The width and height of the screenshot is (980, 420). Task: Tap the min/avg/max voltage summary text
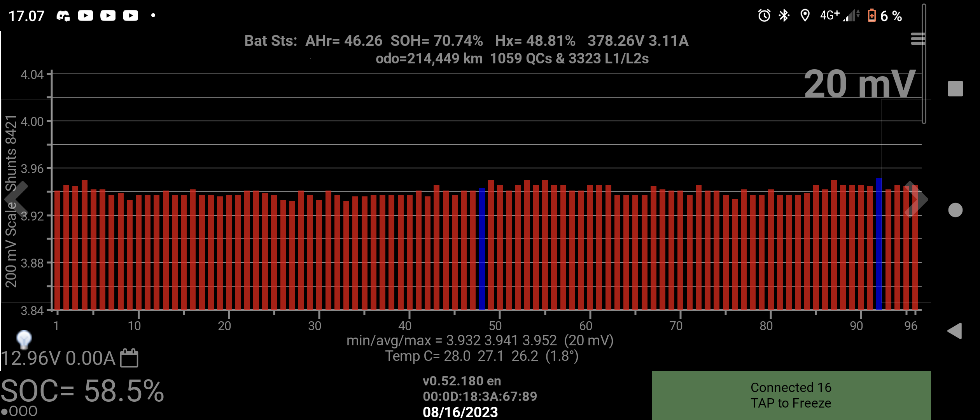(x=479, y=341)
